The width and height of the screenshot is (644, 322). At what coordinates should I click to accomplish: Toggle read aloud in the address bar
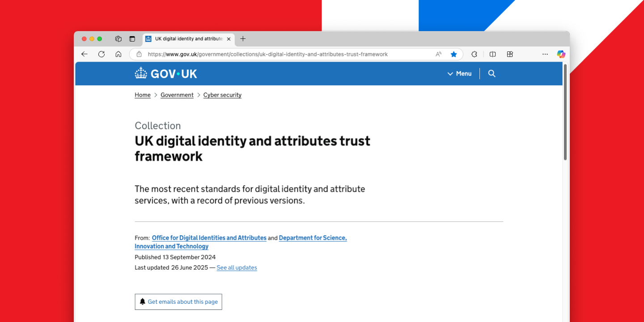(x=438, y=54)
